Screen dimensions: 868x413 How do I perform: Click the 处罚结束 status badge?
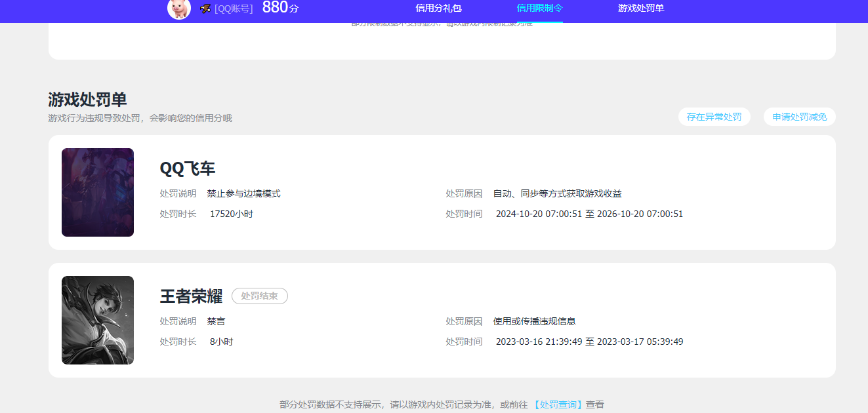pos(259,296)
